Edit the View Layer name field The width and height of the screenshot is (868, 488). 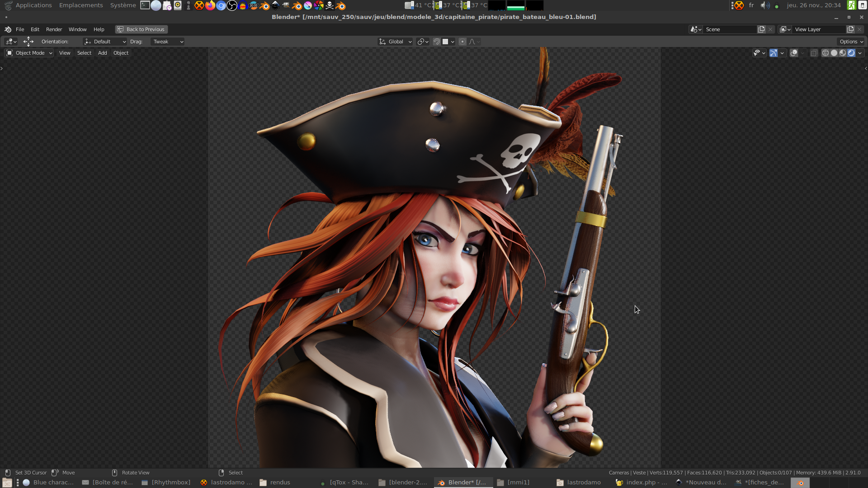coord(819,29)
